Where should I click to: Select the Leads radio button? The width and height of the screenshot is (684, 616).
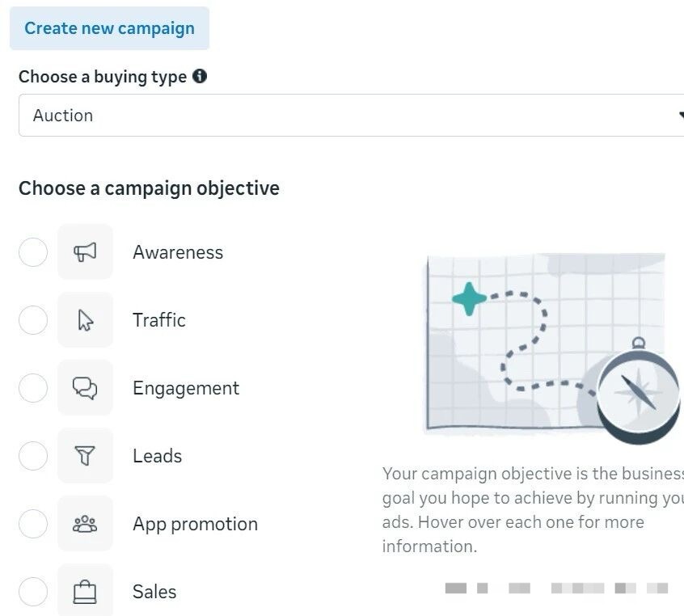tap(33, 456)
